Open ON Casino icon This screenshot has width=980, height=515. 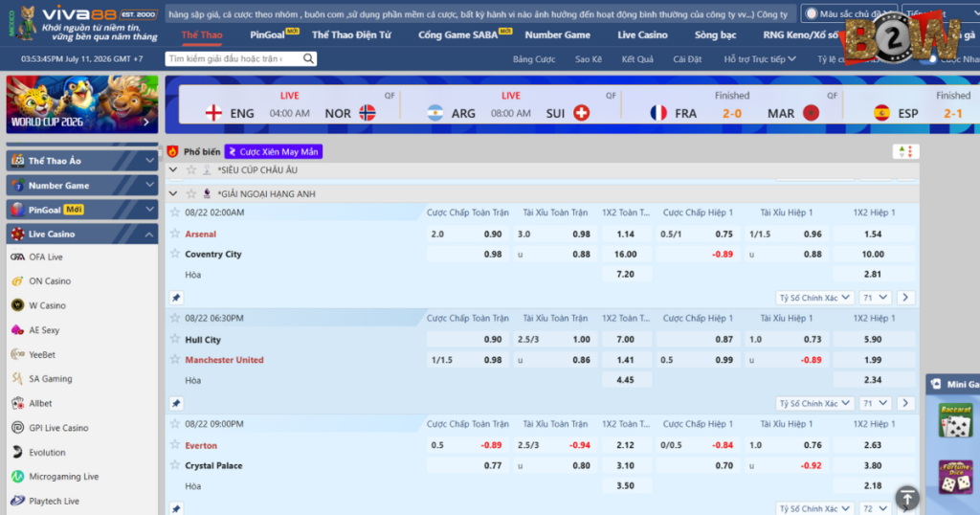point(17,281)
